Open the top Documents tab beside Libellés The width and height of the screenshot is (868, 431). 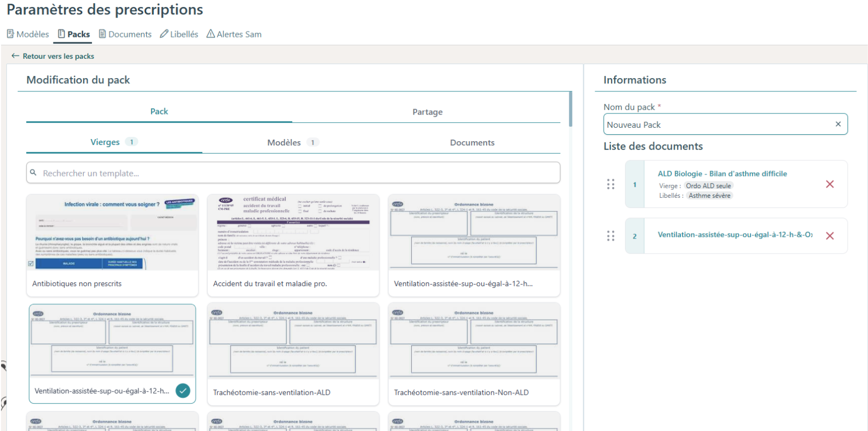[125, 34]
